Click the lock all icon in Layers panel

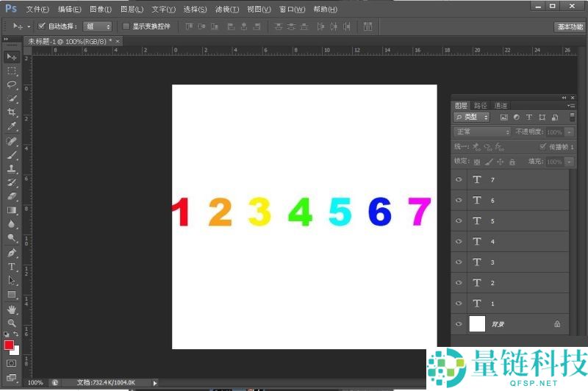pos(512,162)
